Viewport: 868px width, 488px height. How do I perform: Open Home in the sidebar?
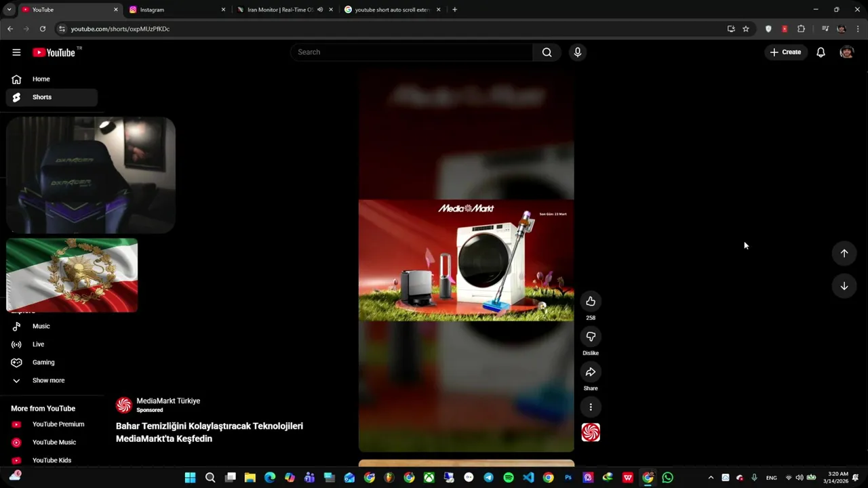[x=52, y=79]
